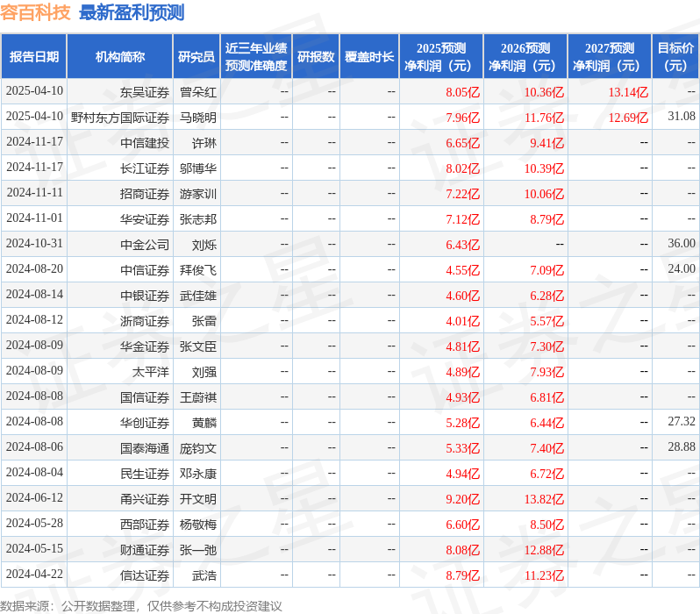
Task: Click analyst name 杨敬梅
Action: pyautogui.click(x=198, y=525)
